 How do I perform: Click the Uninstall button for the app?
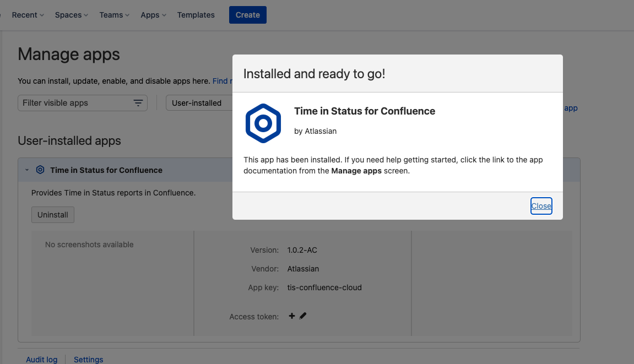coord(53,215)
